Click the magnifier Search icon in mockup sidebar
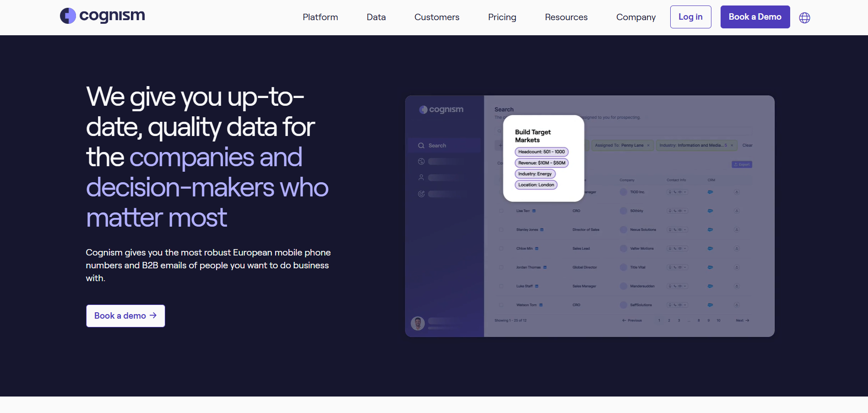Viewport: 868px width, 413px height. point(421,146)
